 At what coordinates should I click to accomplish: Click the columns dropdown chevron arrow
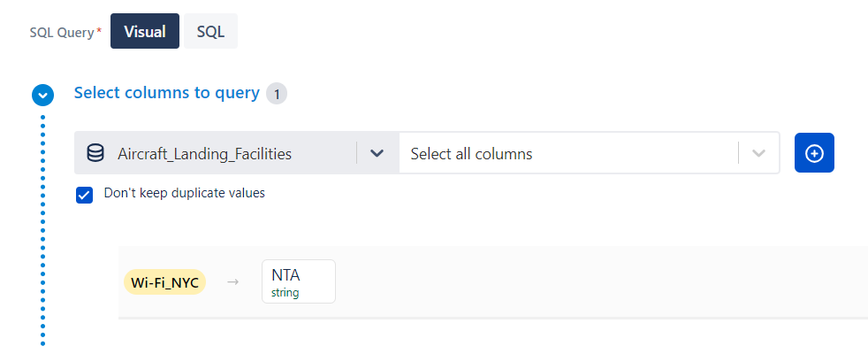click(x=758, y=153)
